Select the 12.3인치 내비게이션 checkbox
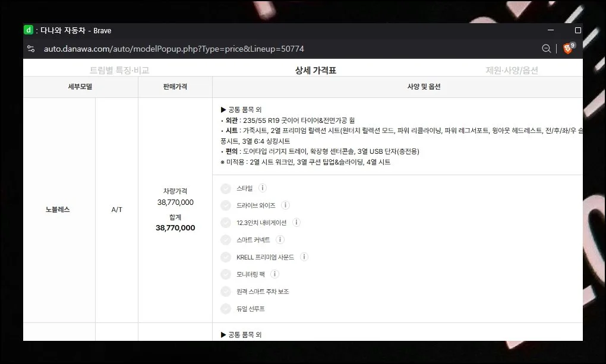Screen dimensions: 606x364 tap(226, 223)
